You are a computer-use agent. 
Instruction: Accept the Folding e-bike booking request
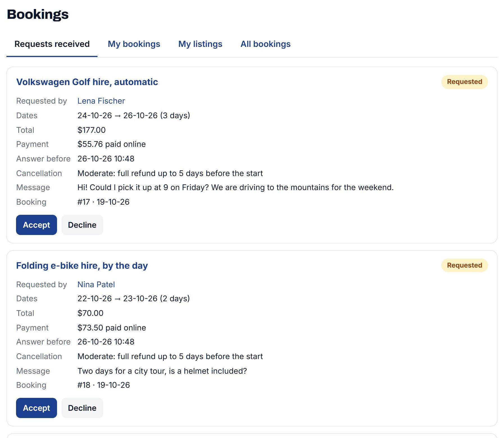(37, 408)
